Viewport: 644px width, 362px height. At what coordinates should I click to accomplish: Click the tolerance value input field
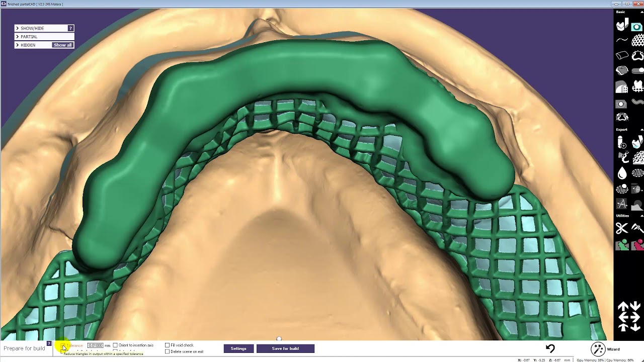tap(95, 345)
